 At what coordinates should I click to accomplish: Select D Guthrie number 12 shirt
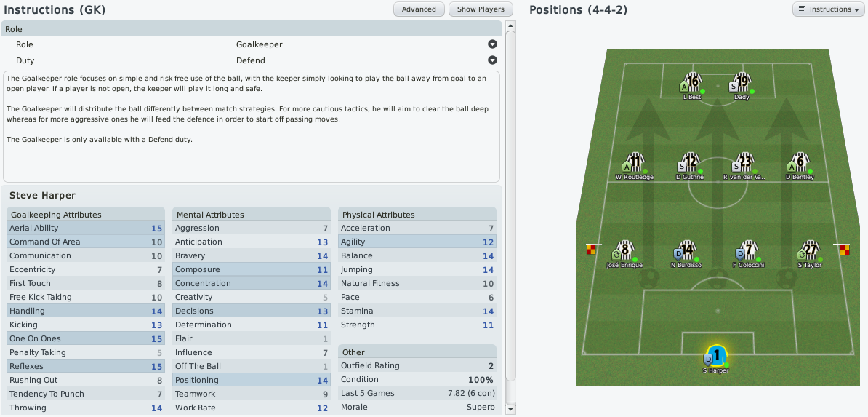[690, 163]
